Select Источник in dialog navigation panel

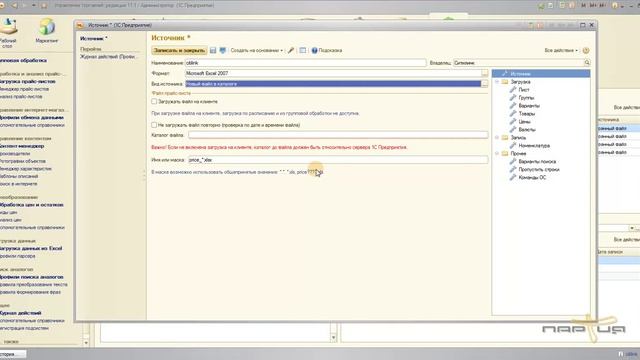[93, 38]
